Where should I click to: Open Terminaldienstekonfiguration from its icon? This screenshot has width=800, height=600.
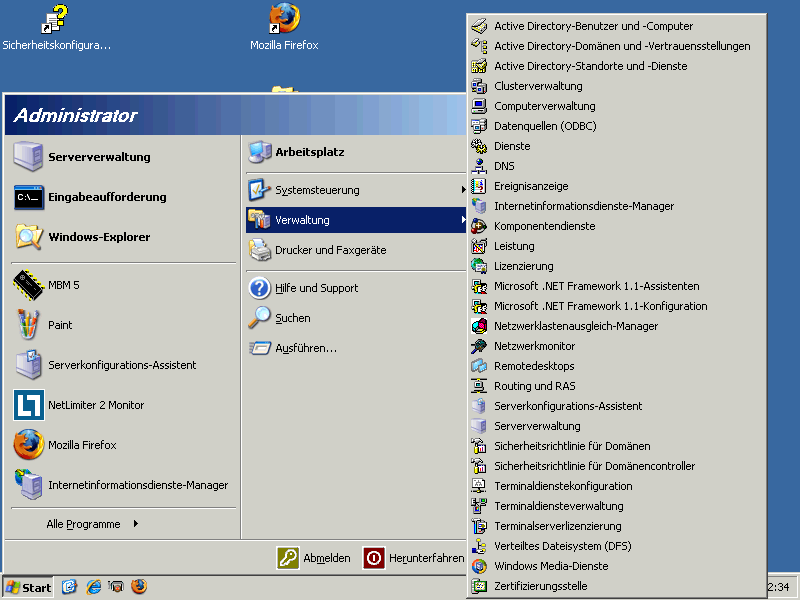(x=479, y=486)
